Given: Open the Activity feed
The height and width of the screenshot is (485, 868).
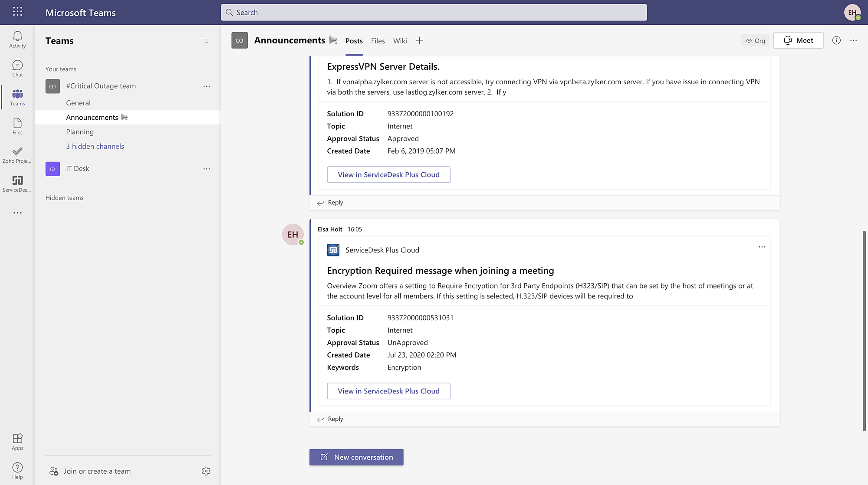Looking at the screenshot, I should [17, 39].
